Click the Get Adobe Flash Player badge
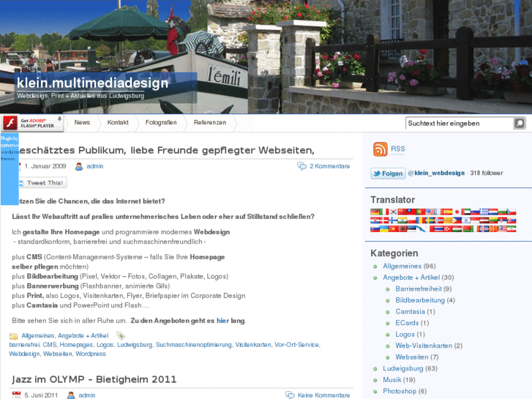Image resolution: width=532 pixels, height=399 pixels. (x=32, y=123)
